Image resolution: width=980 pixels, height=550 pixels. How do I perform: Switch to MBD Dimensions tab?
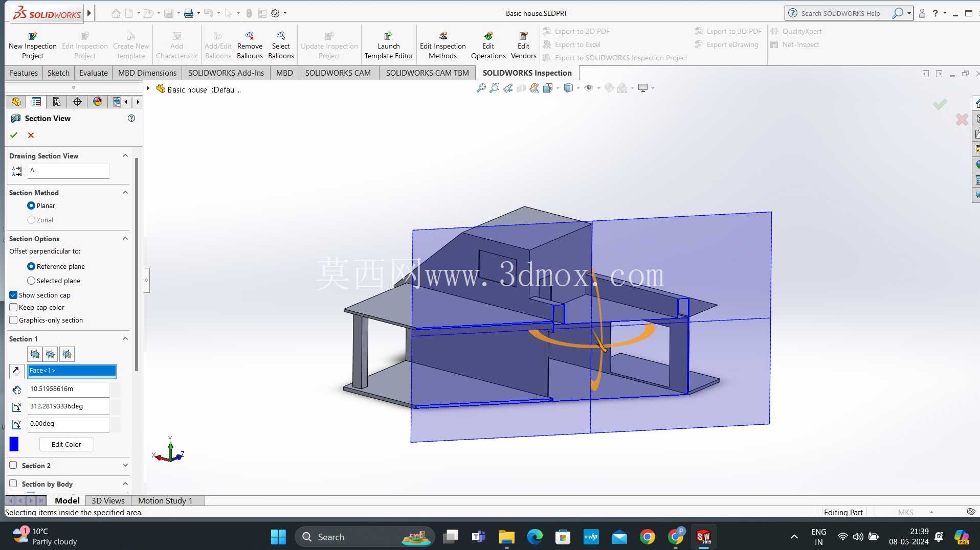point(147,73)
